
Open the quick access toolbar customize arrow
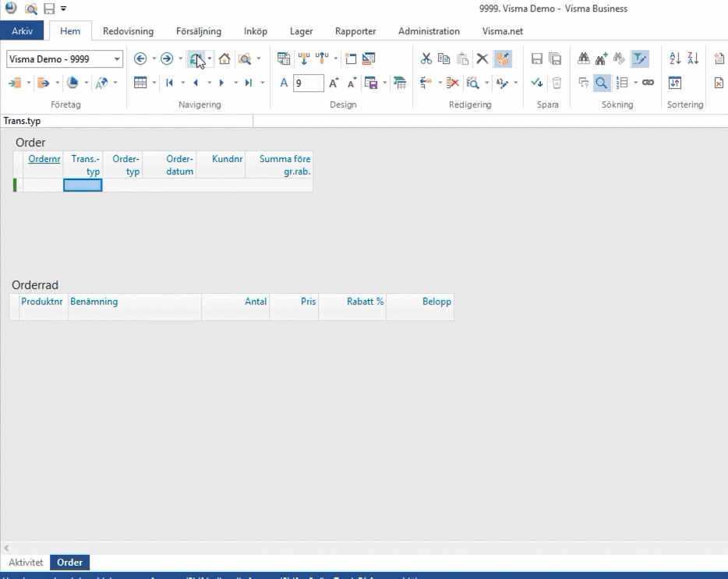click(64, 9)
